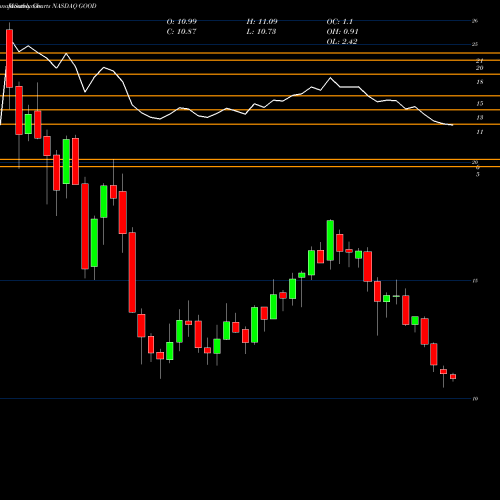The image size is (500, 500).
Task: Click the final small red candle at chart end
Action: click(453, 377)
